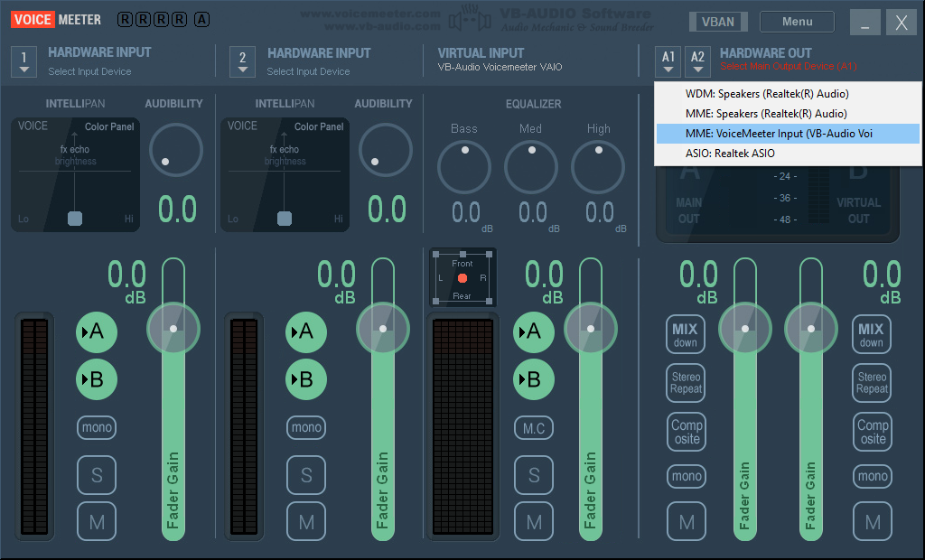The image size is (925, 560).
Task: Choose ASIO: Realtek ASIO output
Action: 788,154
